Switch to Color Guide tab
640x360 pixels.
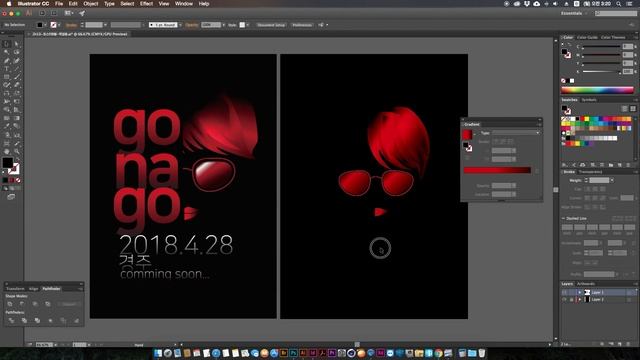[x=587, y=37]
